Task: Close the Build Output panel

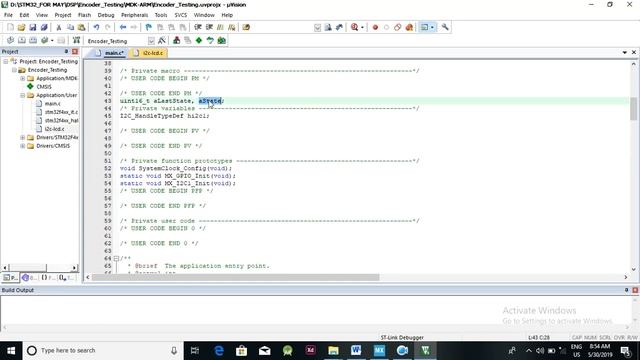Action: tap(635, 290)
